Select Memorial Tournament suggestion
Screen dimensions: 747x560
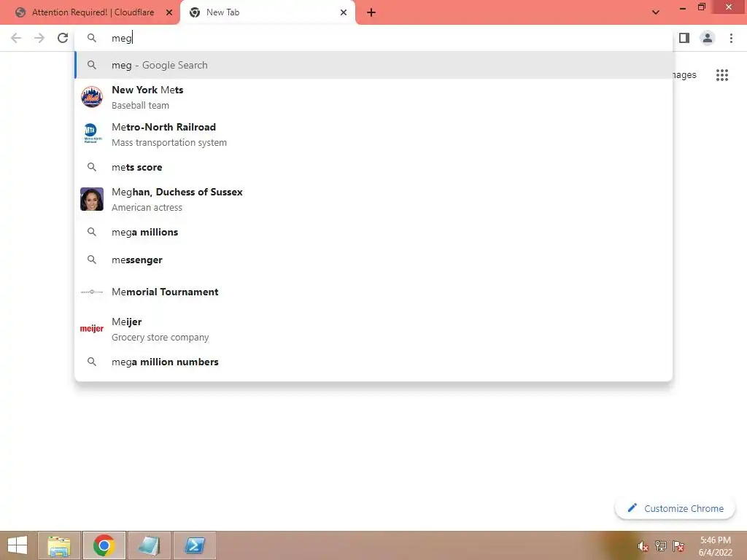tap(373, 292)
